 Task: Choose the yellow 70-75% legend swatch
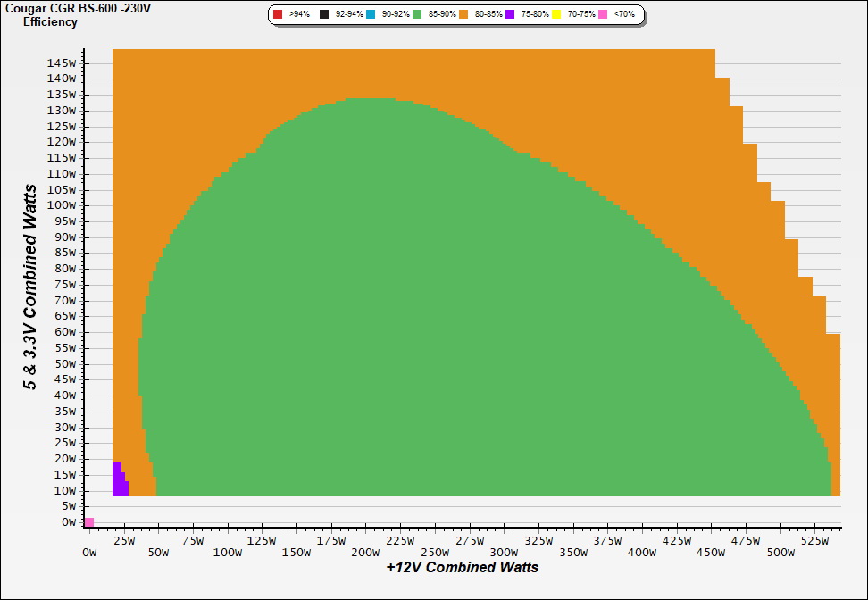click(x=556, y=15)
